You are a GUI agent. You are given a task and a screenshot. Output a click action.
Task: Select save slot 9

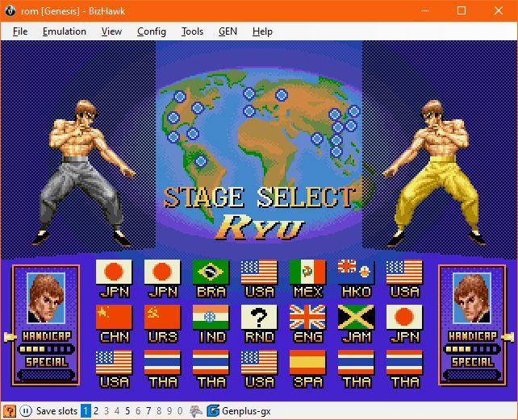[169, 411]
